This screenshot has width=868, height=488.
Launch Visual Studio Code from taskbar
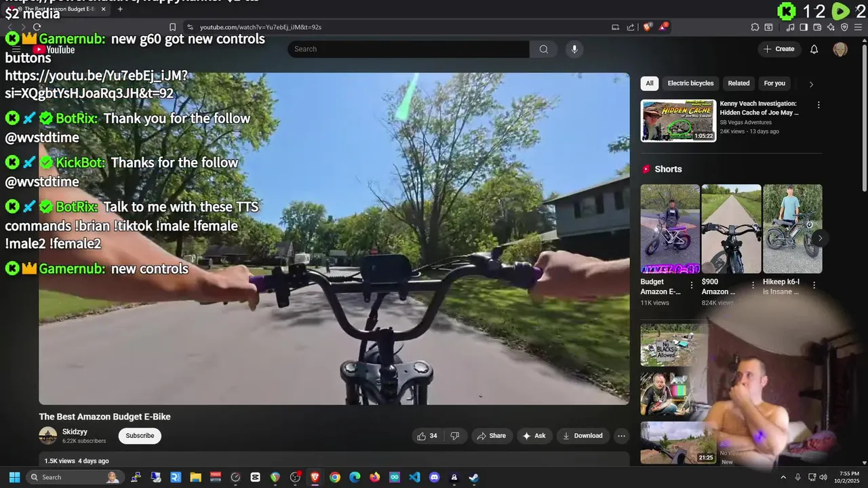click(x=414, y=477)
